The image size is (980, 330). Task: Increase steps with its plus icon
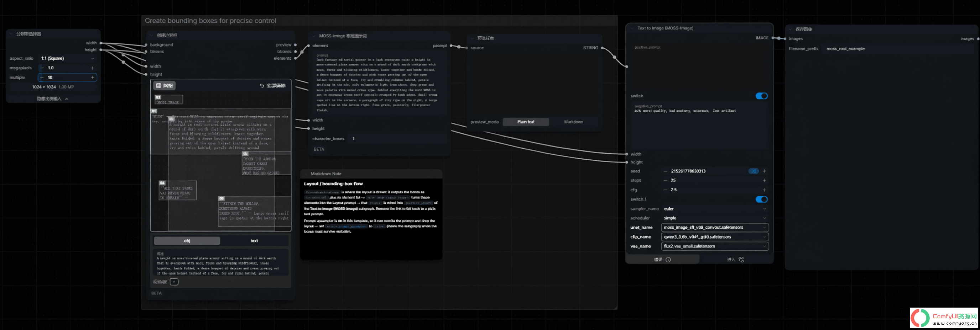764,180
